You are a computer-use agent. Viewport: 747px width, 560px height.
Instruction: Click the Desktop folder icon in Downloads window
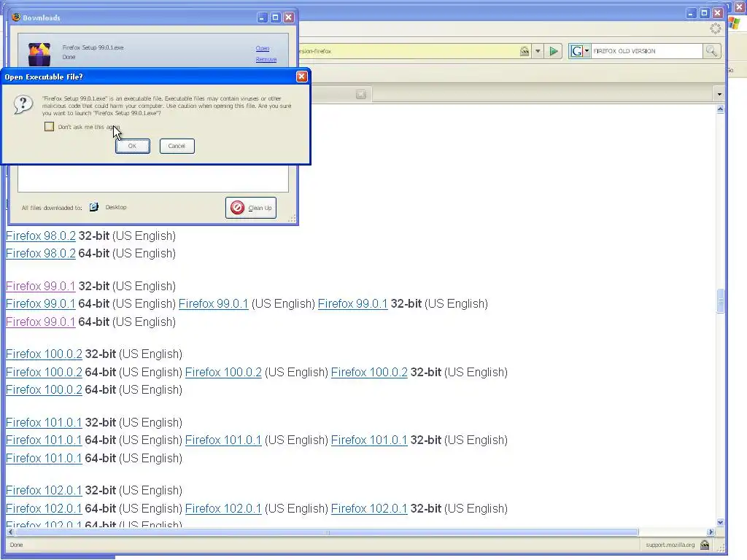pyautogui.click(x=94, y=206)
